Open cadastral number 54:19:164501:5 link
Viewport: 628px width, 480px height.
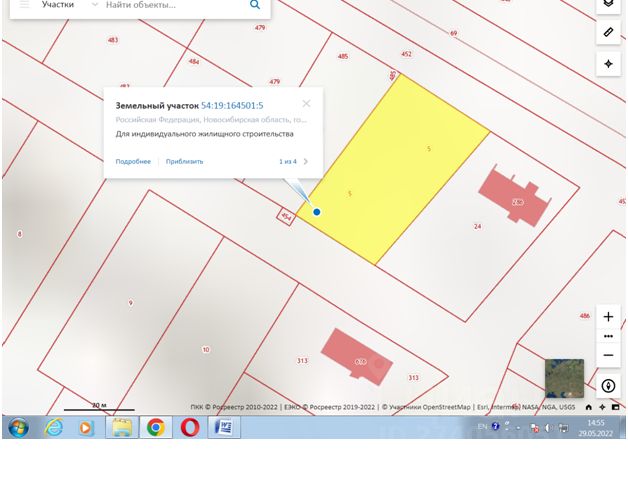click(x=232, y=105)
